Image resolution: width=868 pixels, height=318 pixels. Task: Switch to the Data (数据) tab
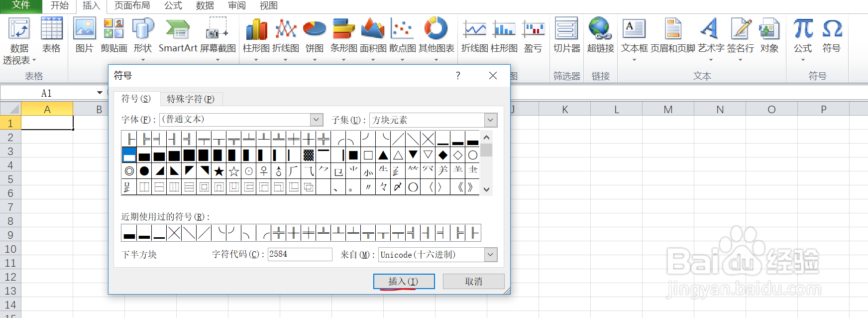pos(205,5)
